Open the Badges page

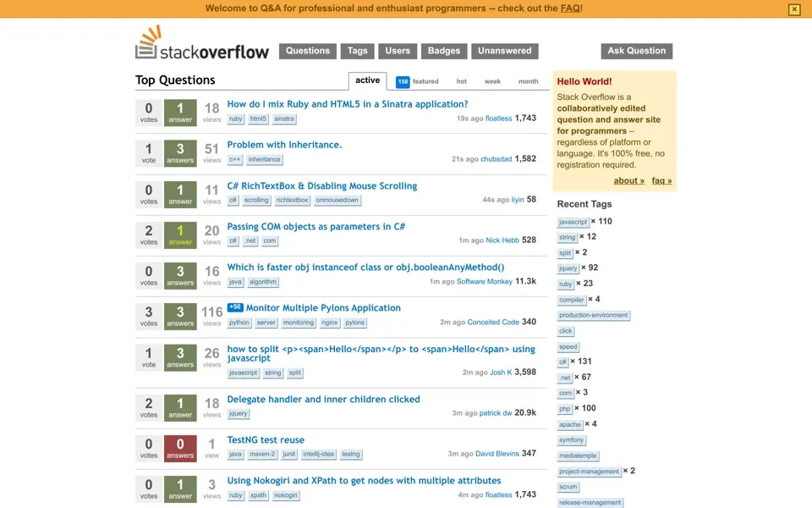click(x=444, y=51)
